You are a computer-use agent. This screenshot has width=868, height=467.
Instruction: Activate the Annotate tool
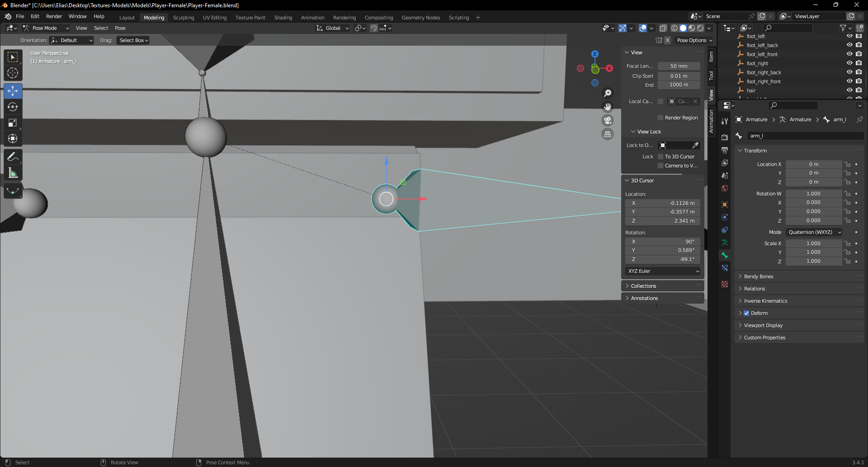click(13, 157)
